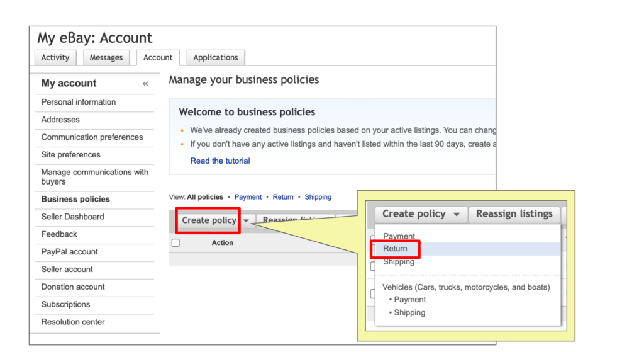Open Seller account
The width and height of the screenshot is (644, 352).
[x=67, y=270]
